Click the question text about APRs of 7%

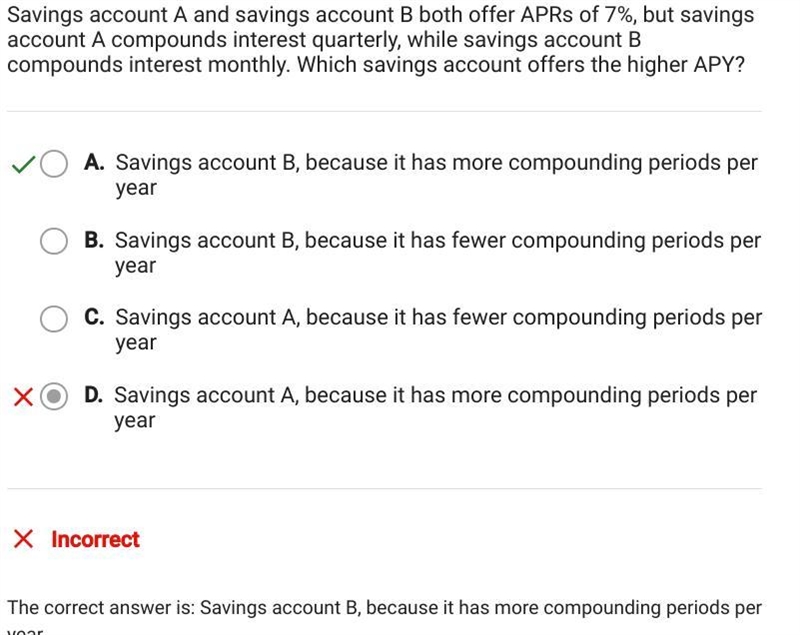381,40
